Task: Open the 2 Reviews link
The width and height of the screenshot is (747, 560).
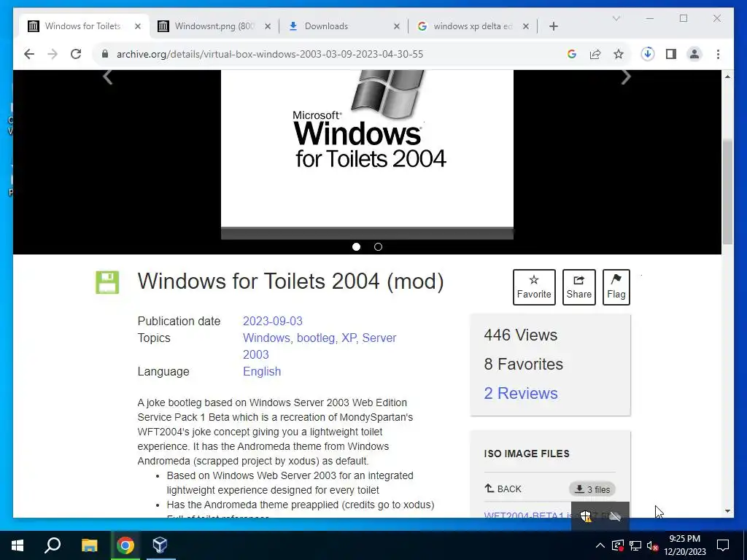Action: (x=521, y=393)
